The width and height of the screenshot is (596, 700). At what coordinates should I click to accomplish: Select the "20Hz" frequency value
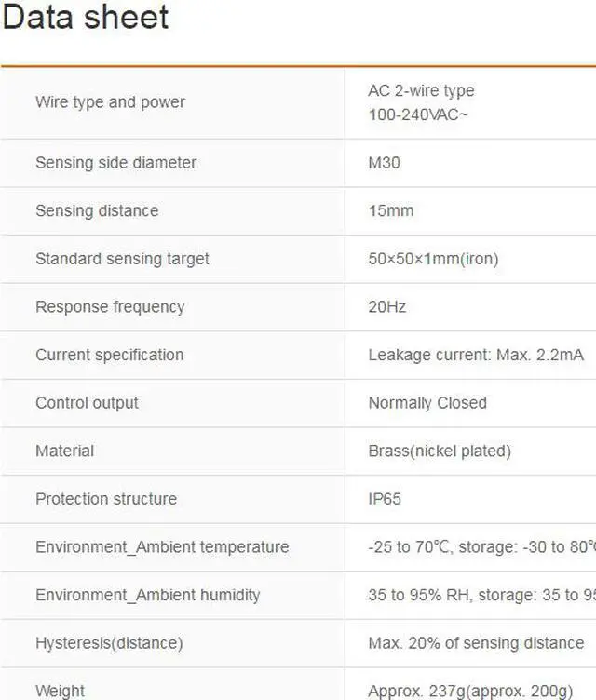[386, 307]
